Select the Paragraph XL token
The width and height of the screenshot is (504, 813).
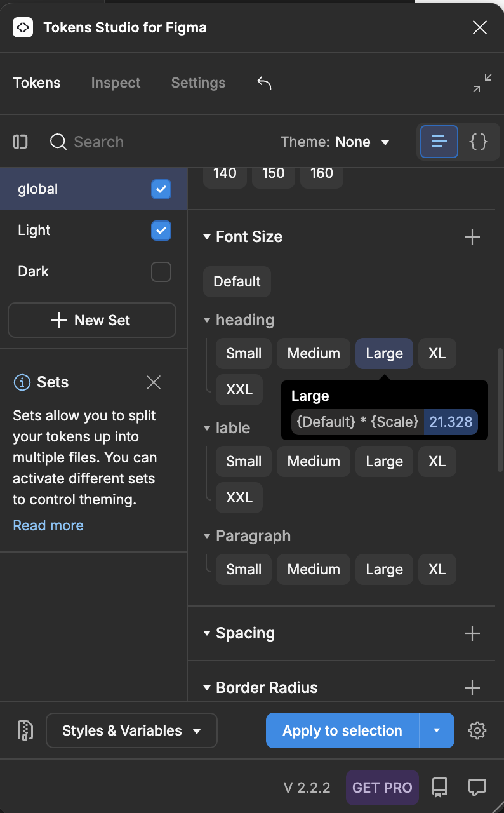tap(437, 569)
